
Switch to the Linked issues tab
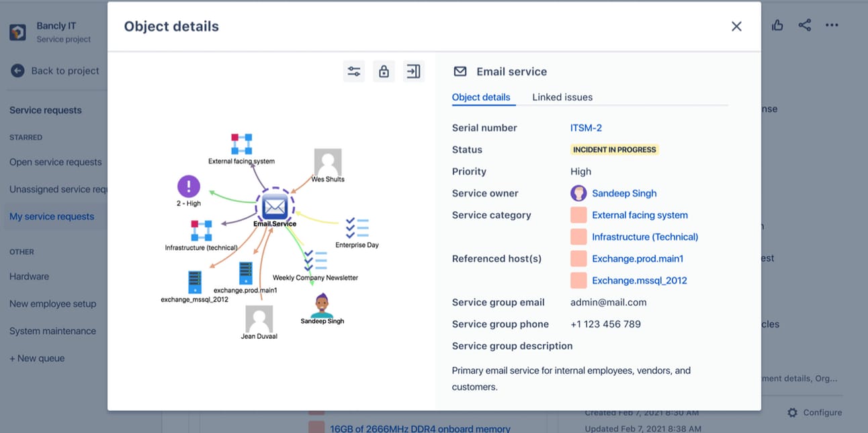562,97
